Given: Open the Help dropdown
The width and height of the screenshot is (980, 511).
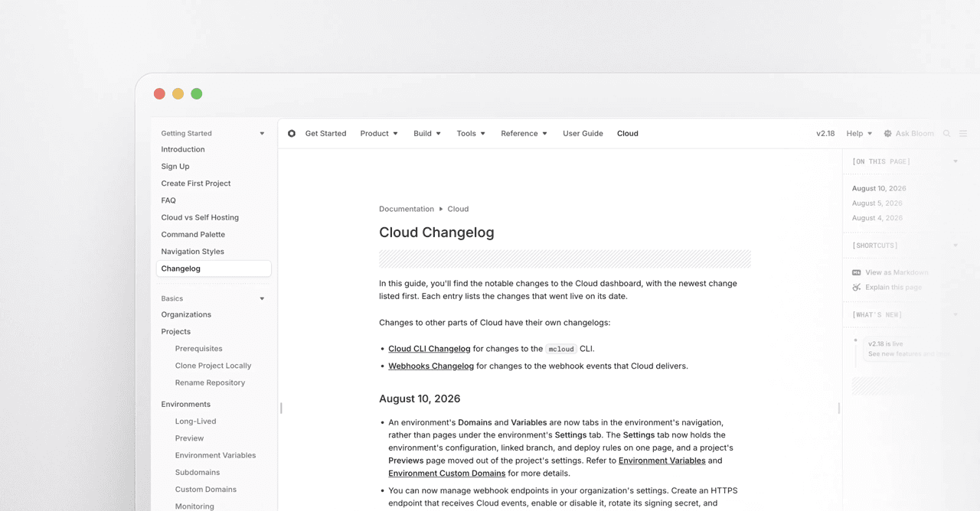Looking at the screenshot, I should [859, 133].
